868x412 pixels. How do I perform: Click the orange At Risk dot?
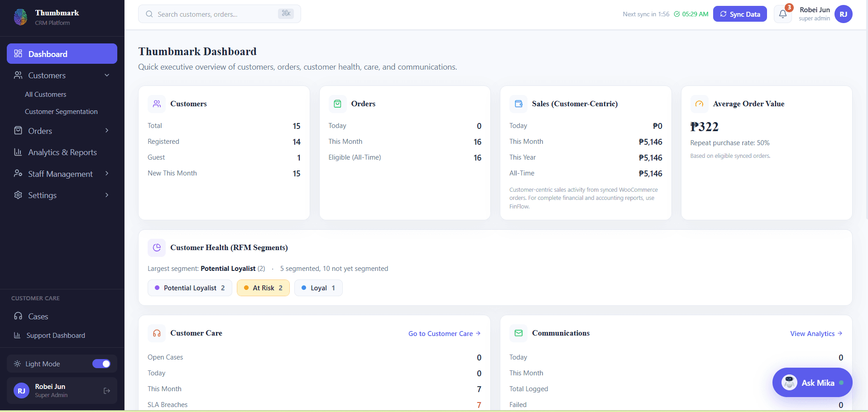[246, 288]
